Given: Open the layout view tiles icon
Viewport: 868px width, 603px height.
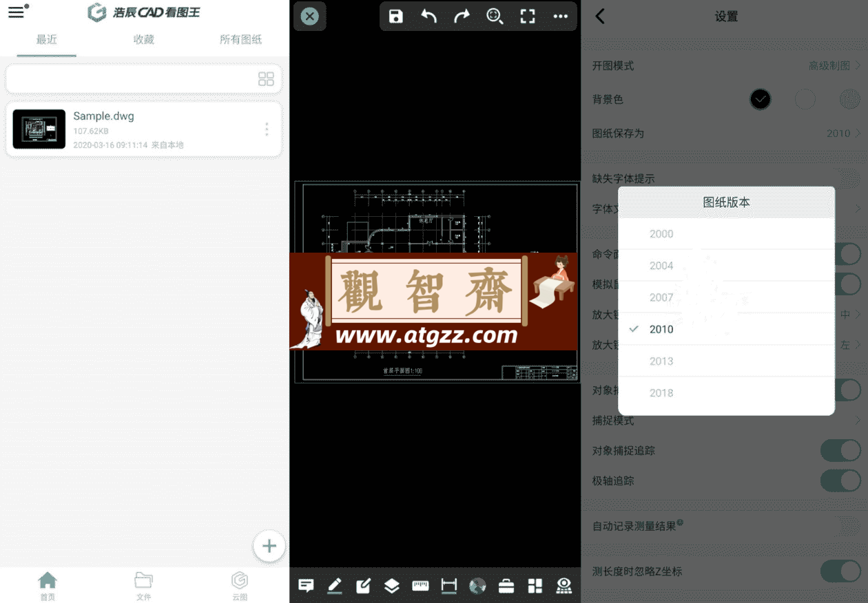Looking at the screenshot, I should coord(535,586).
